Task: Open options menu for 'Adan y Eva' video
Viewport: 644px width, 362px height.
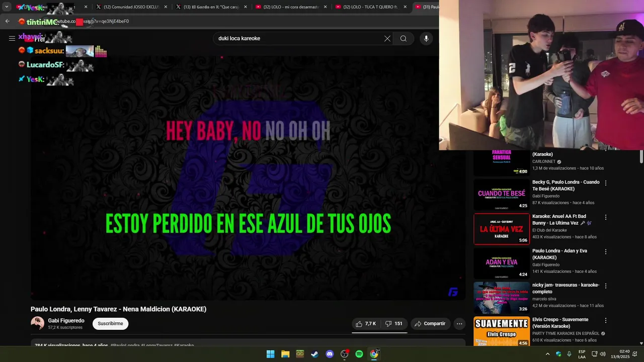Action: [x=606, y=251]
